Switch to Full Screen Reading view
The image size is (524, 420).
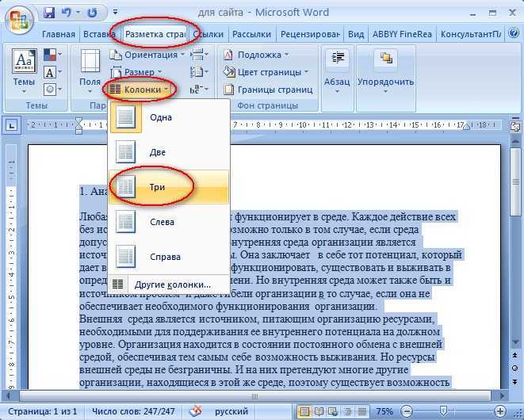click(x=319, y=411)
